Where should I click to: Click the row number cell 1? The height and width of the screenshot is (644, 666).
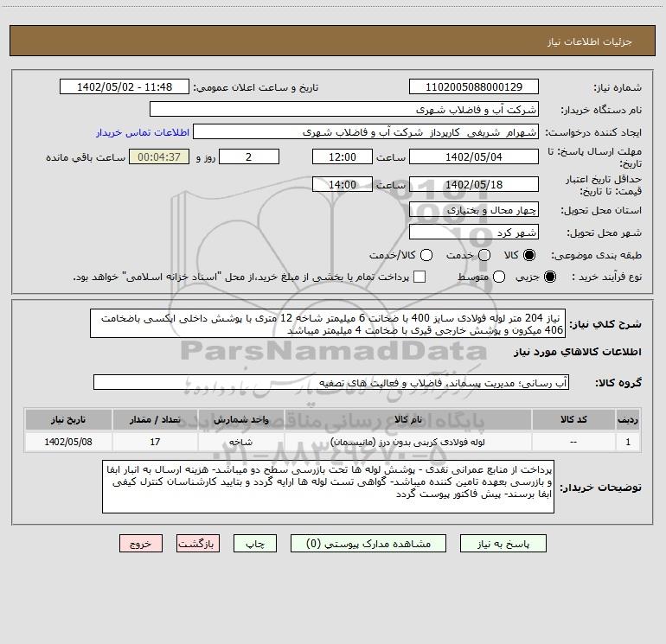(628, 442)
